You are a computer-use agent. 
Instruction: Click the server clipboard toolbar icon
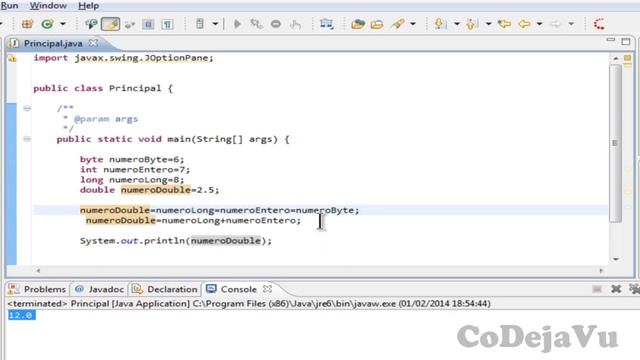tap(200, 24)
